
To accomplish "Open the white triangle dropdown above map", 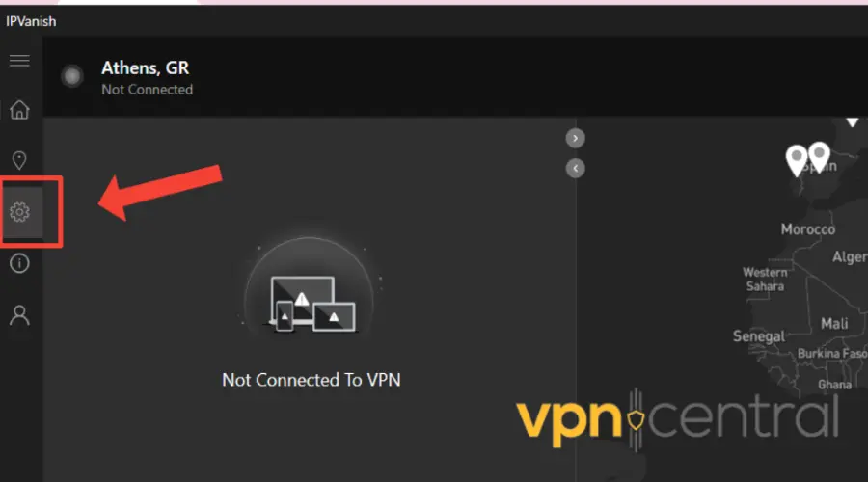I will [852, 122].
